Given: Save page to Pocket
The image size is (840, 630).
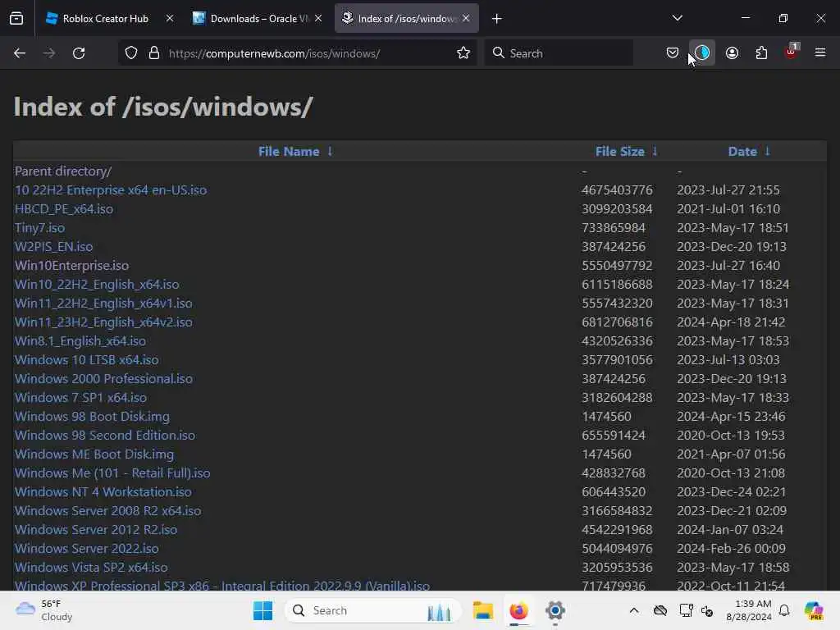Looking at the screenshot, I should pyautogui.click(x=673, y=53).
